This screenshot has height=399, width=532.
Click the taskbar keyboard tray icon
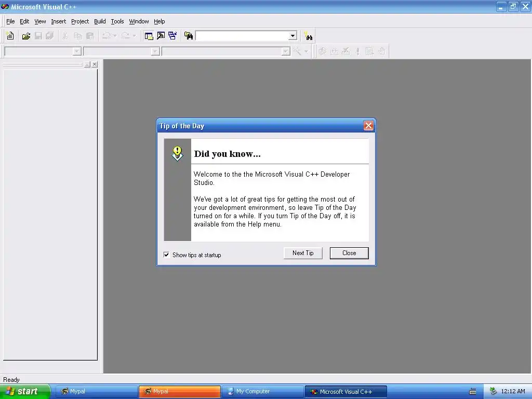point(473,392)
